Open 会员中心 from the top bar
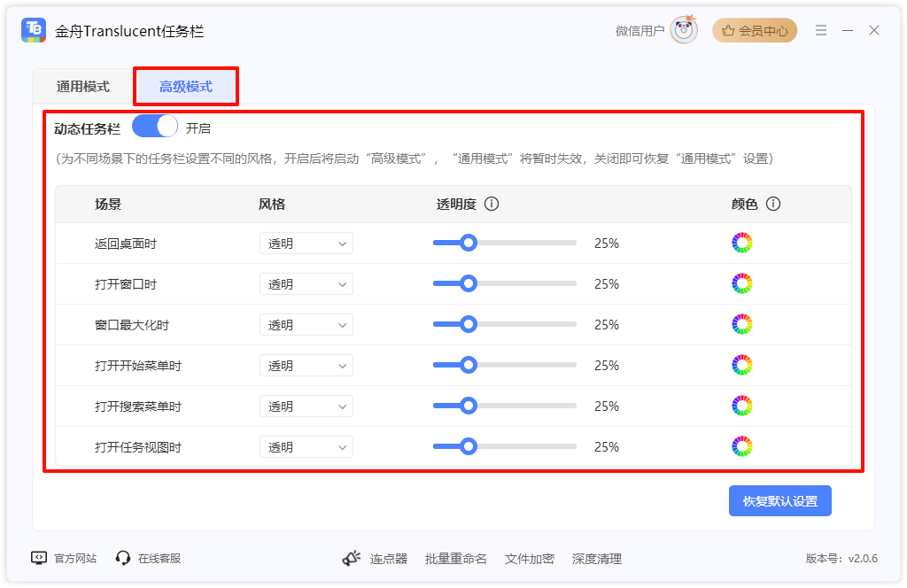This screenshot has height=588, width=907. [755, 29]
